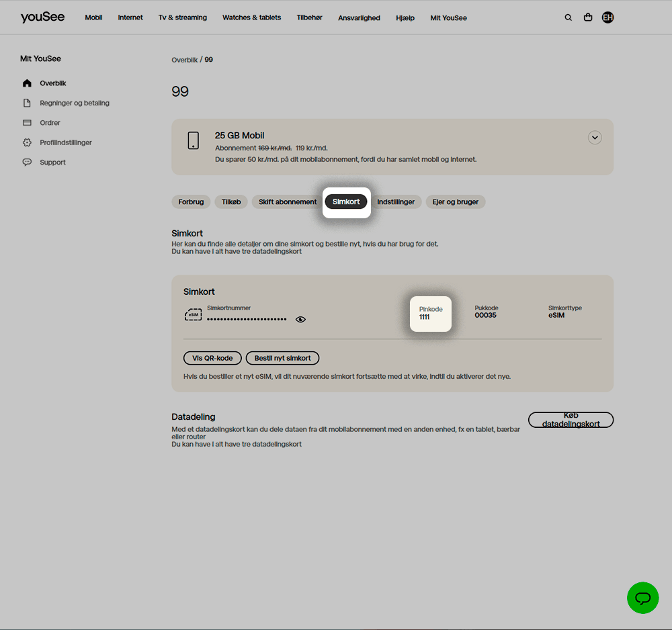Open Regninger og betaling in sidebar
Viewport: 672px width, 630px height.
click(74, 103)
